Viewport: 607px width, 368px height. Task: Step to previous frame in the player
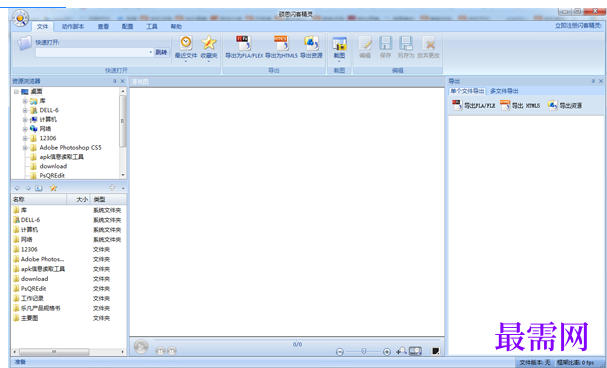160,351
